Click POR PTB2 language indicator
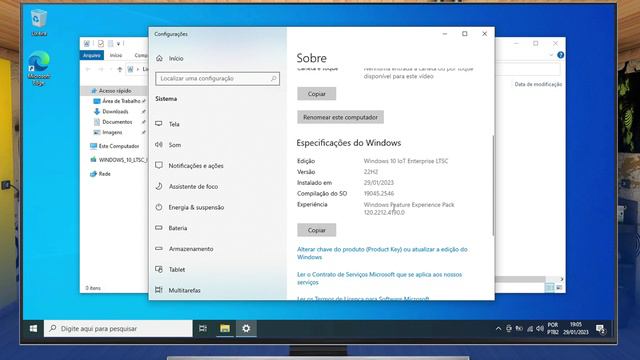640x360 pixels. coord(553,329)
